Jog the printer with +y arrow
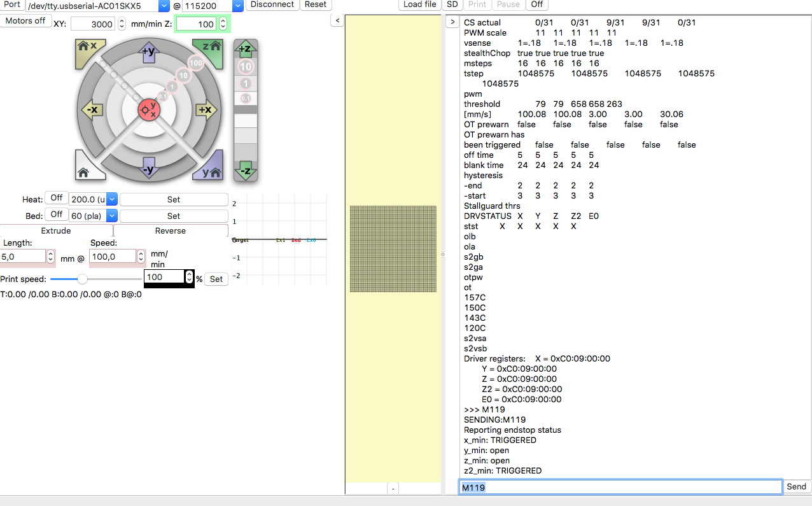This screenshot has height=506, width=812. (148, 52)
